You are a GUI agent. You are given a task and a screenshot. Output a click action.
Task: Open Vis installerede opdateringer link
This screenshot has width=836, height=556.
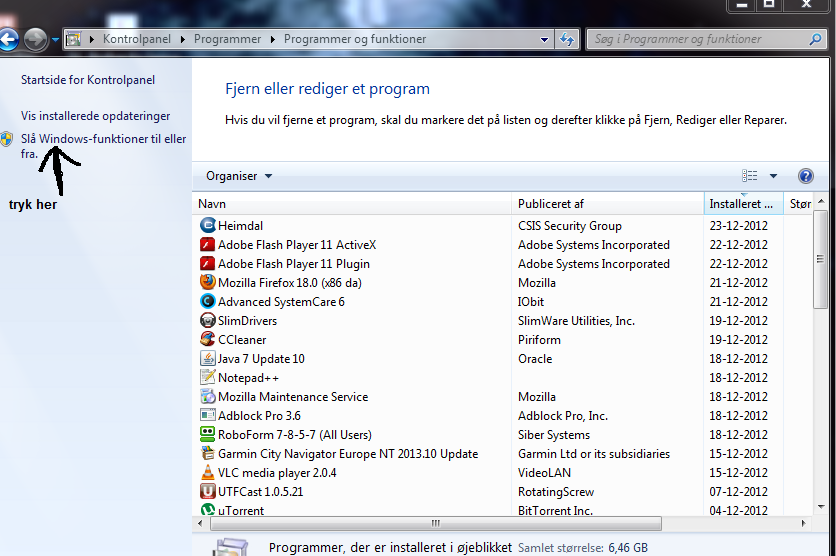pyautogui.click(x=95, y=116)
